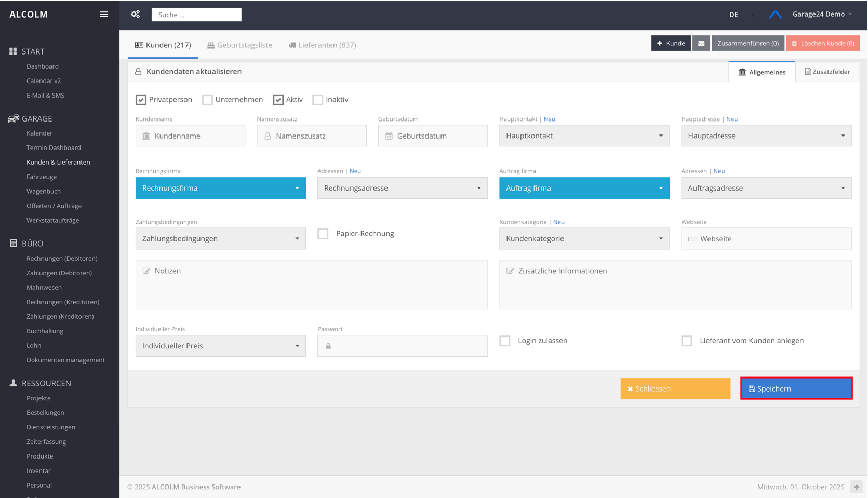Check the Papier-Rechnung checkbox

pos(323,234)
